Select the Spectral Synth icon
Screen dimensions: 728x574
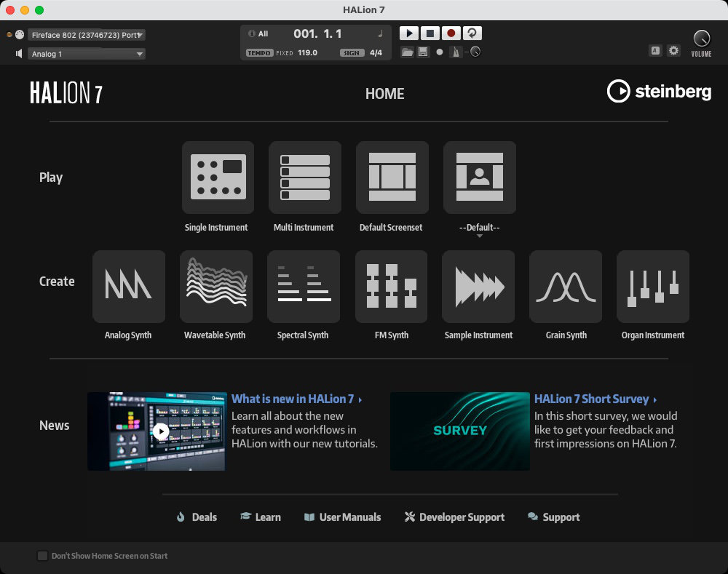pyautogui.click(x=304, y=287)
